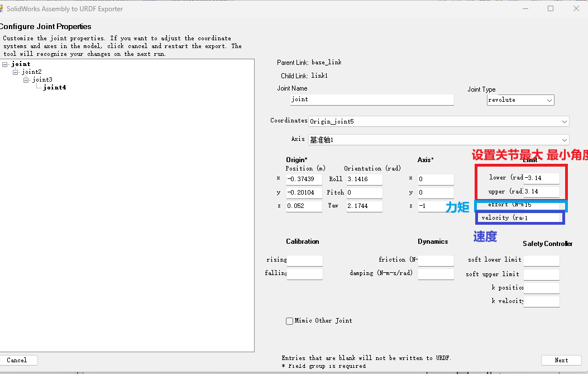Click the SolidWorks URDF Exporter title icon

click(x=1, y=8)
